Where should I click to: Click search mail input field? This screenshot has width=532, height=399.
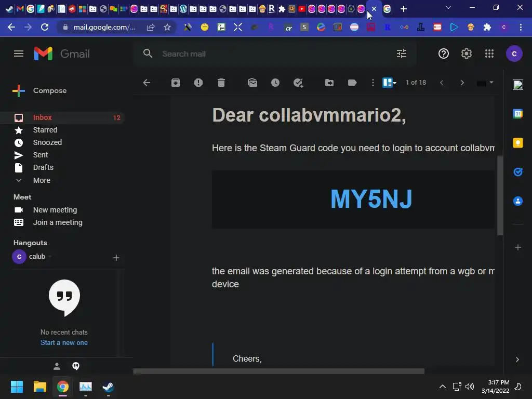point(275,54)
